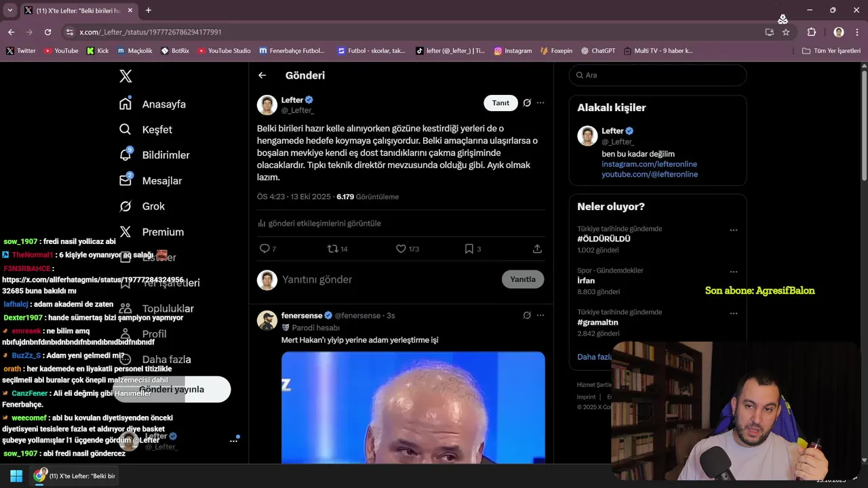Open Tüm Yer İşaretleri folder
The width and height of the screenshot is (868, 488).
pos(831,51)
